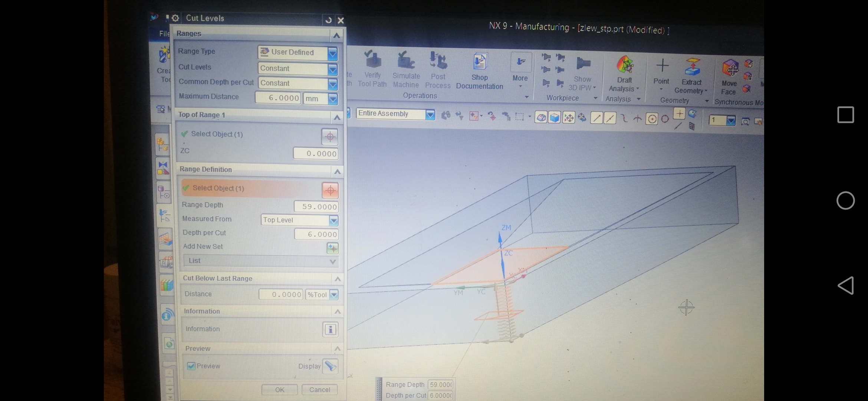Click Extract Geometry icon
Screen dimensions: 868x401
(x=692, y=67)
